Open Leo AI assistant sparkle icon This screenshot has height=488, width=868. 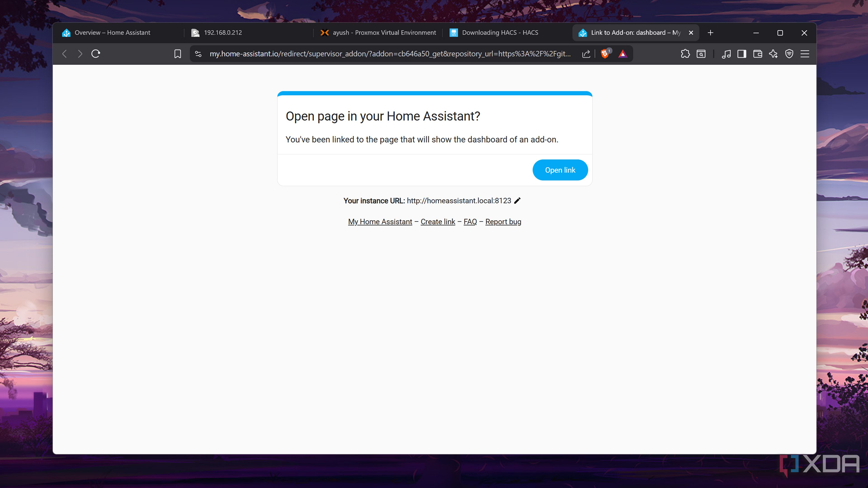(x=773, y=54)
